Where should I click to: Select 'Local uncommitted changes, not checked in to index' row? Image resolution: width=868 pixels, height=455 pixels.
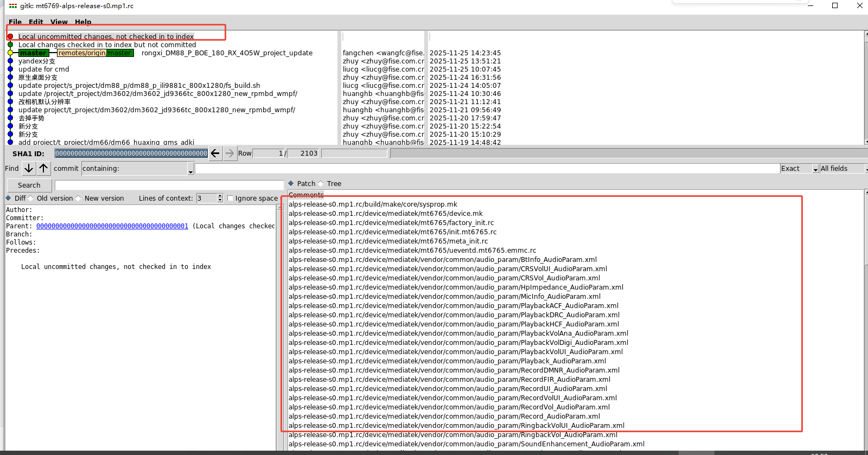[x=106, y=37]
